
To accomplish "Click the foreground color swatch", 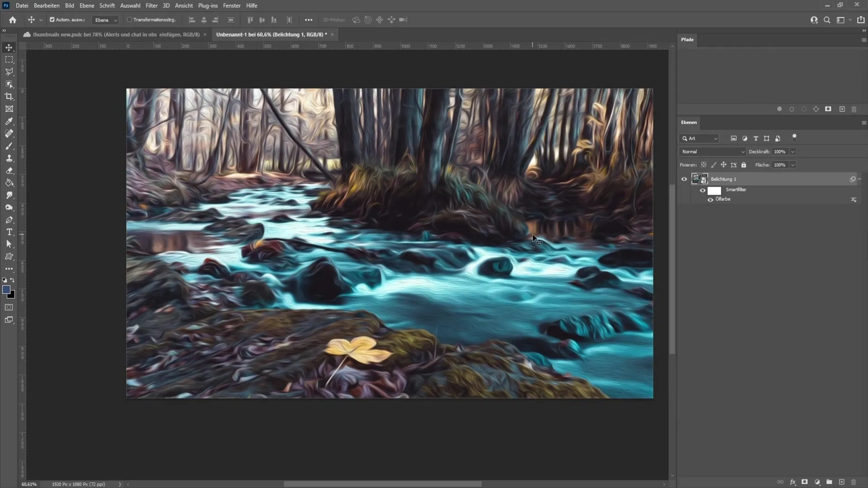I will point(6,290).
